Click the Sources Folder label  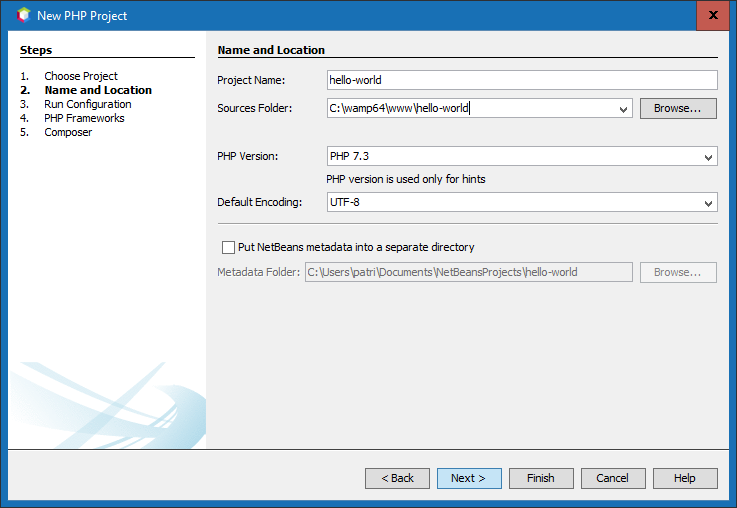(254, 108)
